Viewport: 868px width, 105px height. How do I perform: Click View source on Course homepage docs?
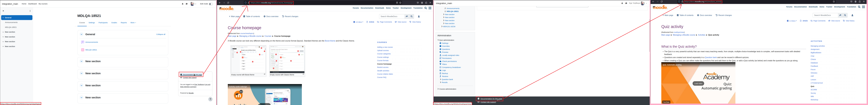pyautogui.click(x=401, y=22)
